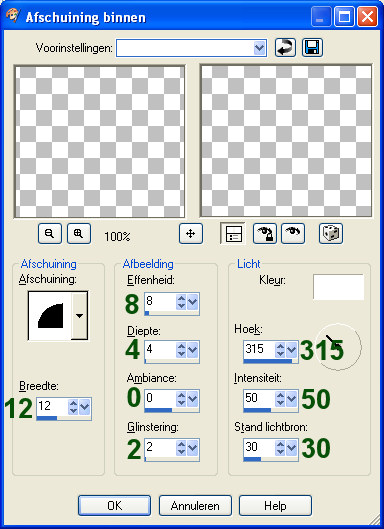Zoom in the preview with magnifier plus
The width and height of the screenshot is (384, 529).
pyautogui.click(x=79, y=233)
